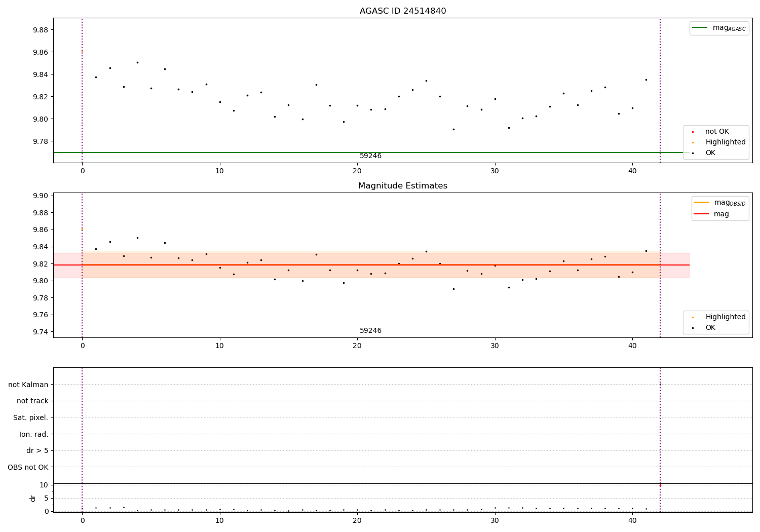Click the "not OK" legend entry

[x=711, y=132]
